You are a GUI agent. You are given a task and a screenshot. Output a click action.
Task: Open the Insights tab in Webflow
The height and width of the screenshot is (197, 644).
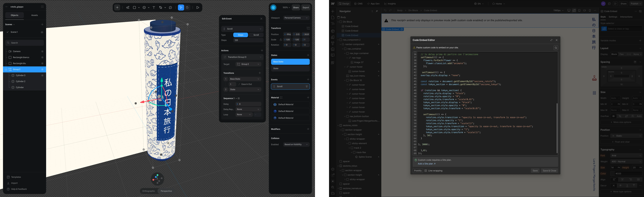(390, 4)
